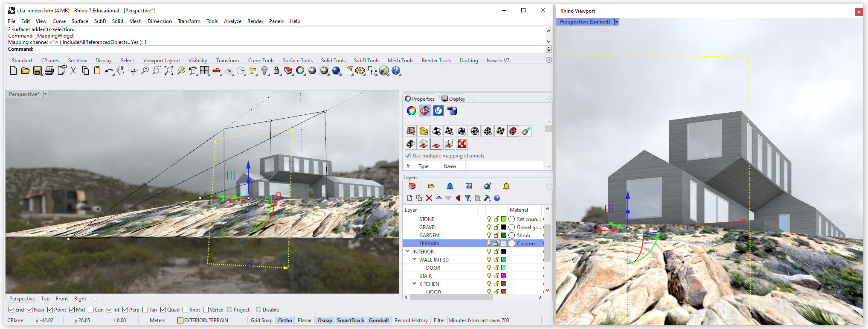Switch to the Surface Tools toolbar tab
Screen dimensions: 868x329
point(297,61)
